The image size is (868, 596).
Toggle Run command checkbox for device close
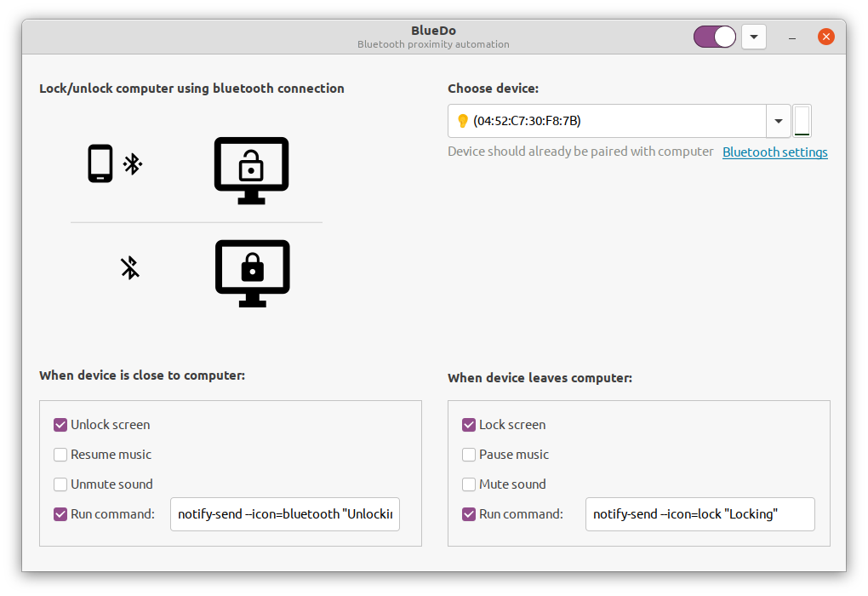tap(60, 514)
